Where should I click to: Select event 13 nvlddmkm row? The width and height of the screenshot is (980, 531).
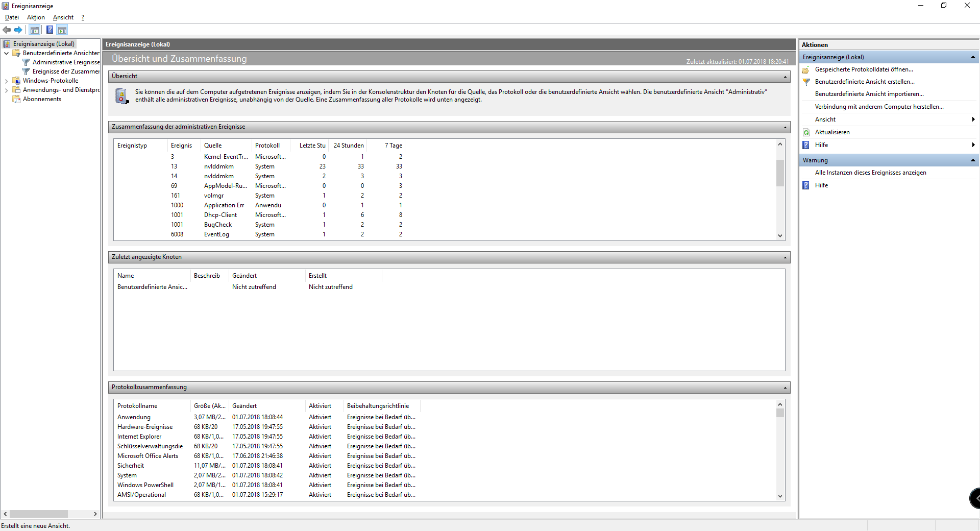point(259,166)
